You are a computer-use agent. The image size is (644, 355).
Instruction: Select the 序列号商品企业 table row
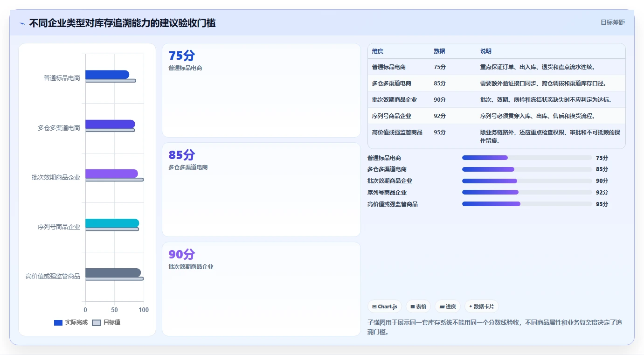[497, 116]
